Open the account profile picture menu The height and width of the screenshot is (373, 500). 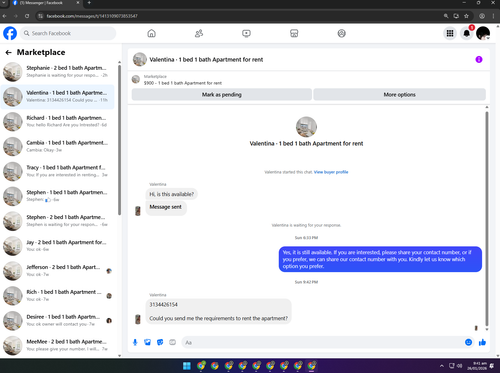tap(483, 33)
